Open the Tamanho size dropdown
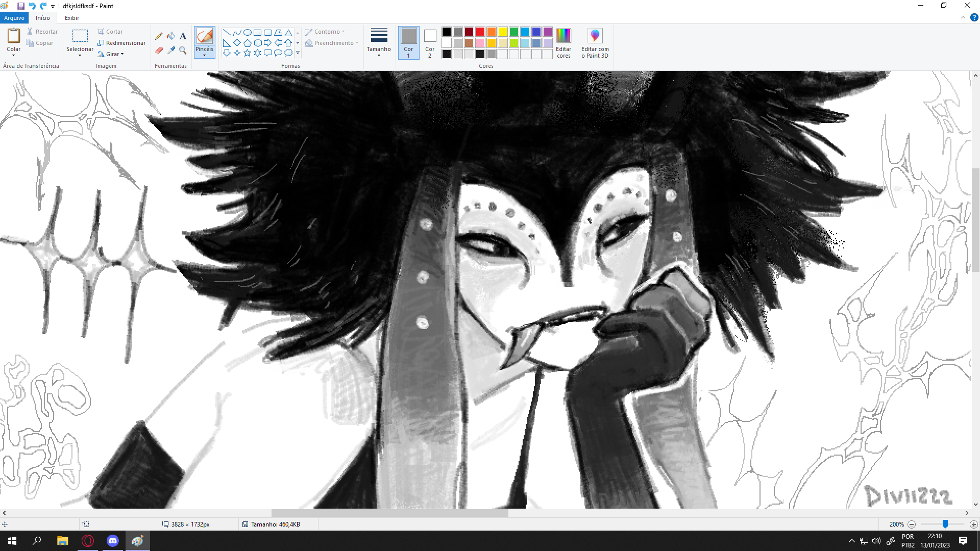980x551 pixels. pos(379,42)
